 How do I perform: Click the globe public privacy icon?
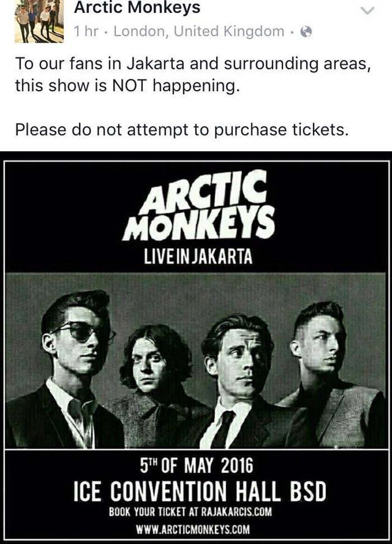point(306,32)
